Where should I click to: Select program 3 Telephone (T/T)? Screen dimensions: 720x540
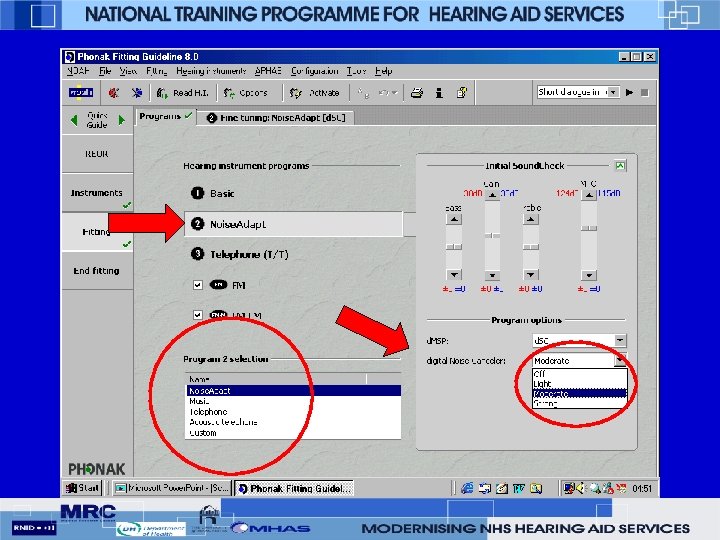[x=240, y=254]
